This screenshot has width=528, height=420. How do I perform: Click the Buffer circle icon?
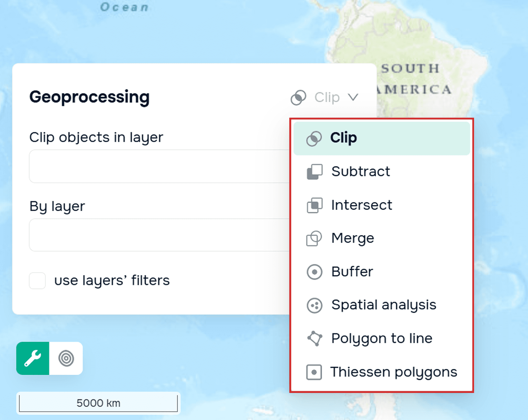(x=314, y=272)
